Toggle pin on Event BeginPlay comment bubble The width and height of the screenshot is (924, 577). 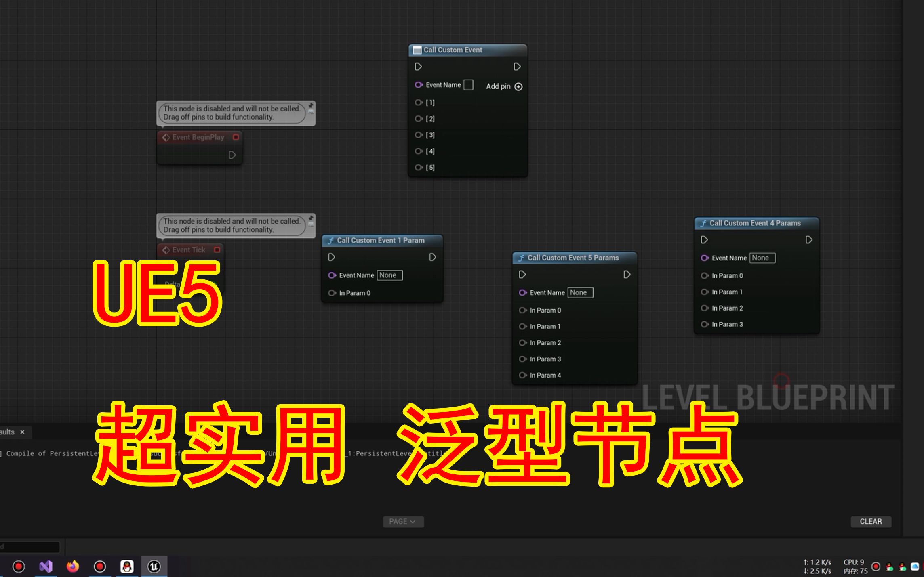click(x=311, y=106)
